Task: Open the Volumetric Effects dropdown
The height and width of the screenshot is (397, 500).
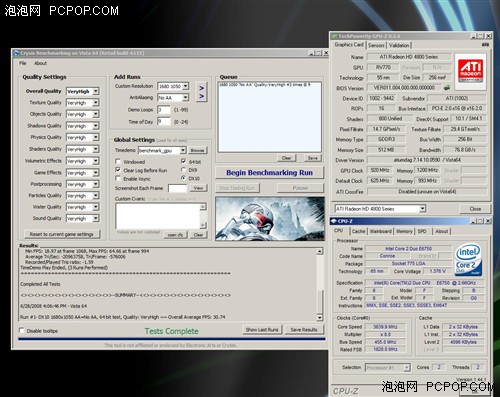Action: tap(96, 161)
